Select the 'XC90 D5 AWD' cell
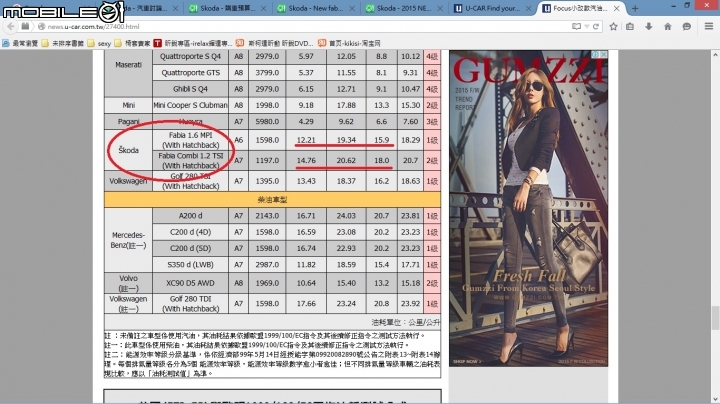 coord(190,283)
